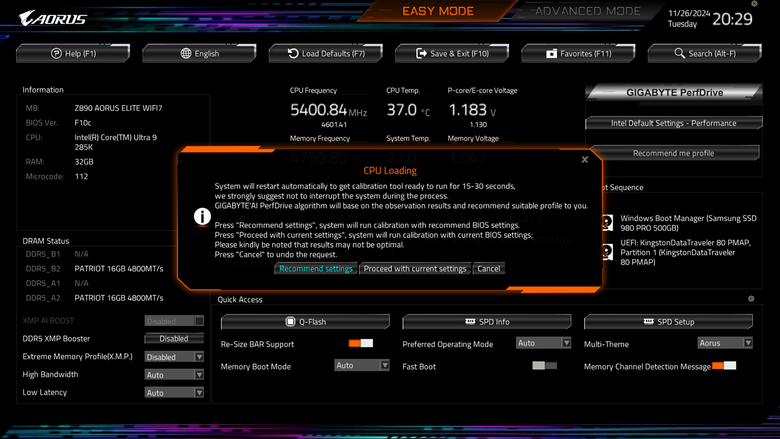The width and height of the screenshot is (780, 439).
Task: Click DDR5_A2 PATRIOT 16GB 4800MT/s entry
Action: 119,298
